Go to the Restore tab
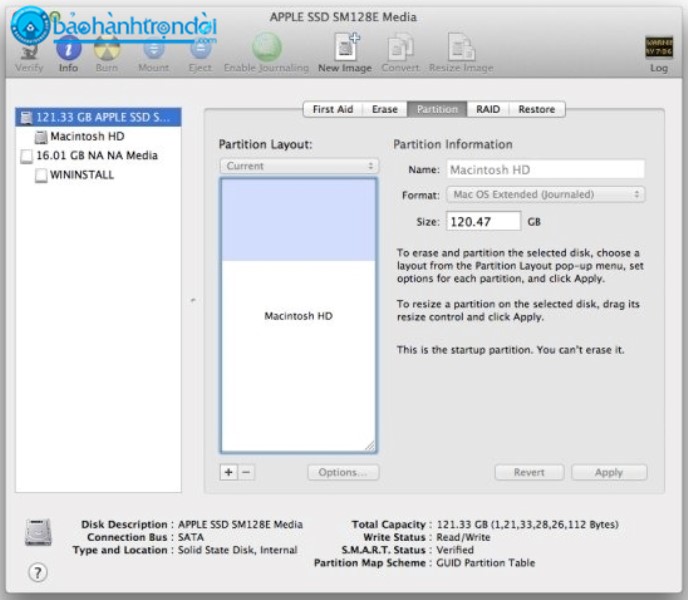This screenshot has height=600, width=688. (537, 109)
